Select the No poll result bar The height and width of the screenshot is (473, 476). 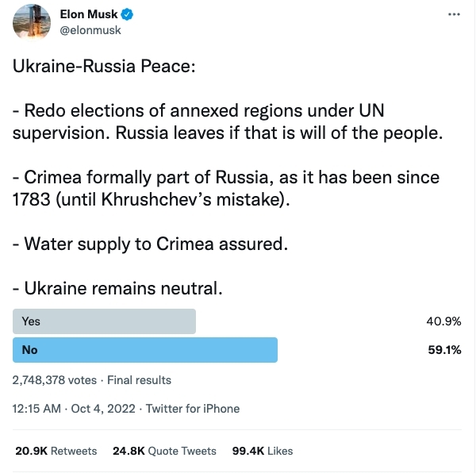[x=145, y=350]
